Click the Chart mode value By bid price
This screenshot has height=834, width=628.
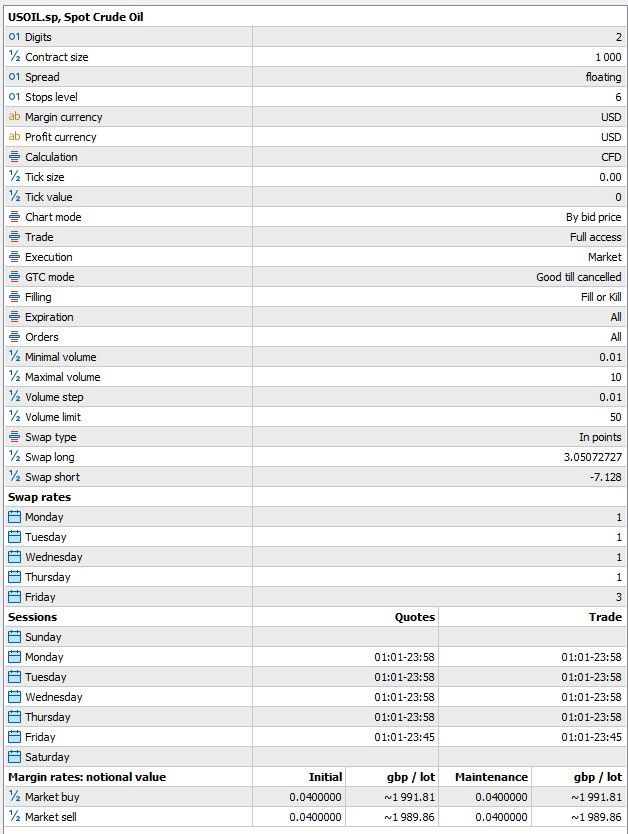point(593,217)
